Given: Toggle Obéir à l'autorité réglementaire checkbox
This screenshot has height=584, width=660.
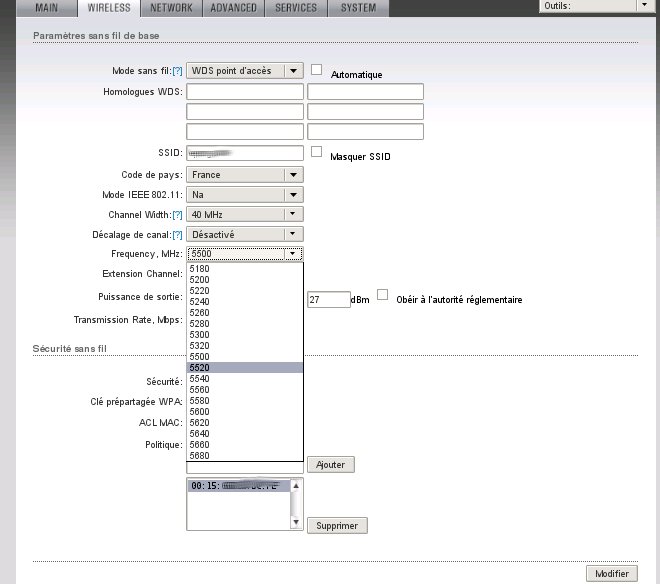Looking at the screenshot, I should coord(382,294).
